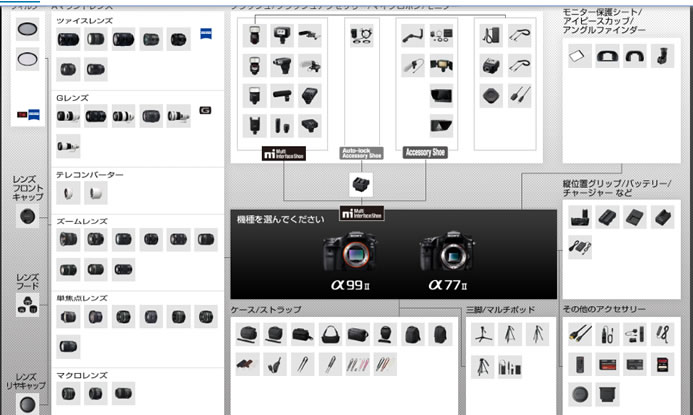This screenshot has height=415, width=693.
Task: Open the tabletop mini tripod icon
Action: 482,334
